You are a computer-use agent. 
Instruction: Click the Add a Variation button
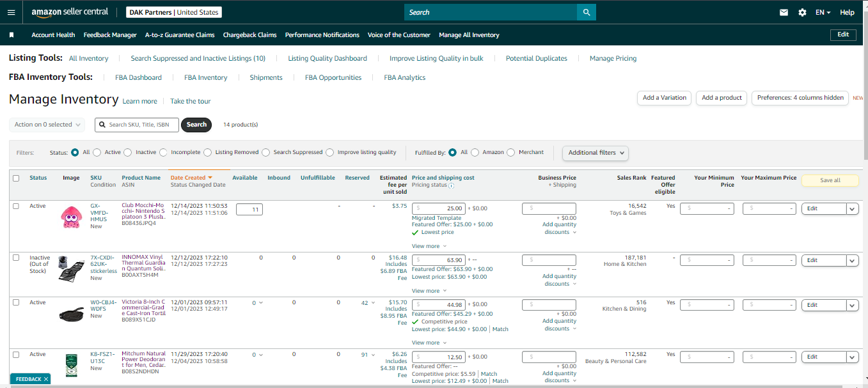pos(664,98)
